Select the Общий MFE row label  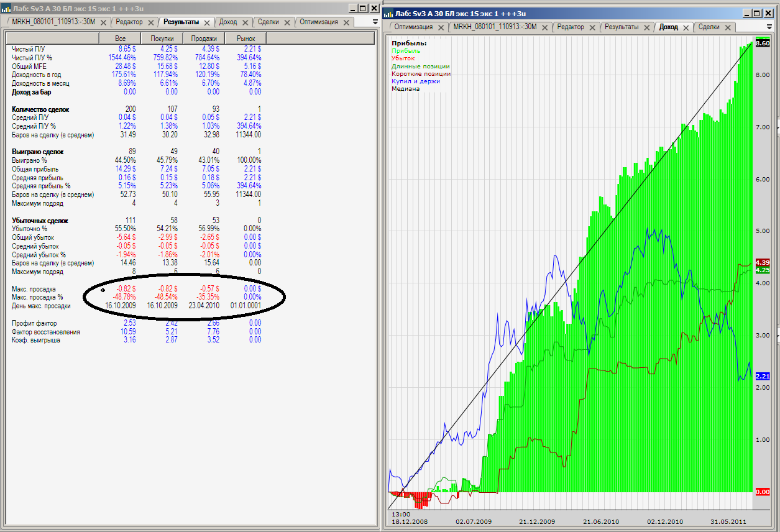click(x=29, y=66)
